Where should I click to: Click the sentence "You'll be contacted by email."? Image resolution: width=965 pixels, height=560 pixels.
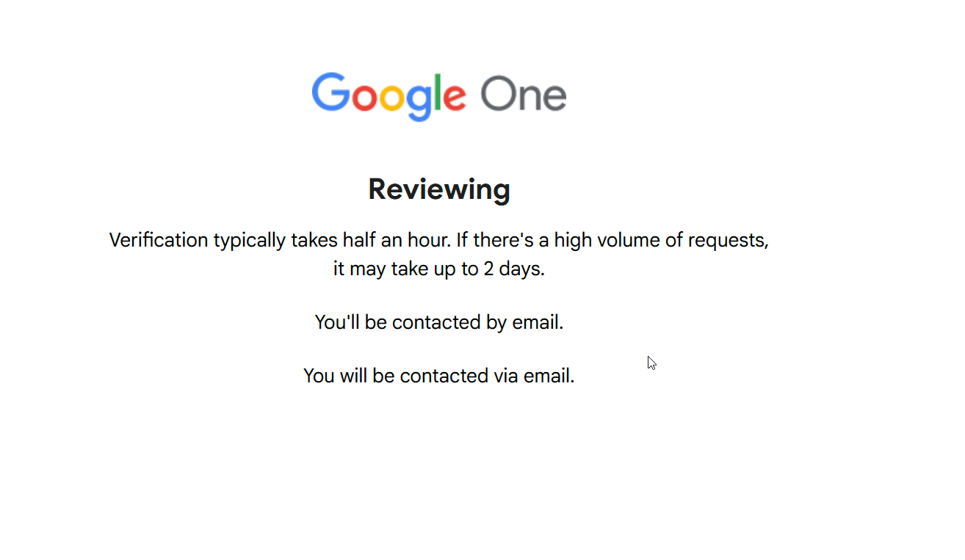pos(439,322)
